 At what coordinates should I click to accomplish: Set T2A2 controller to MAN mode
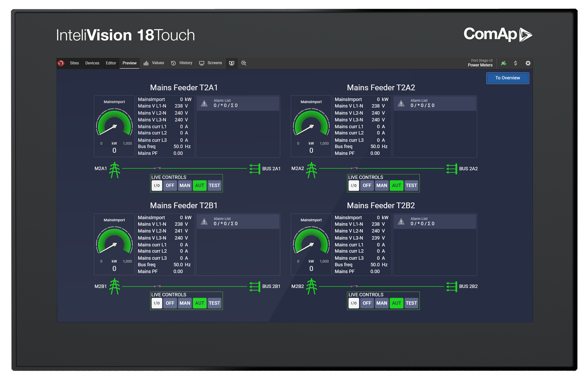(382, 186)
